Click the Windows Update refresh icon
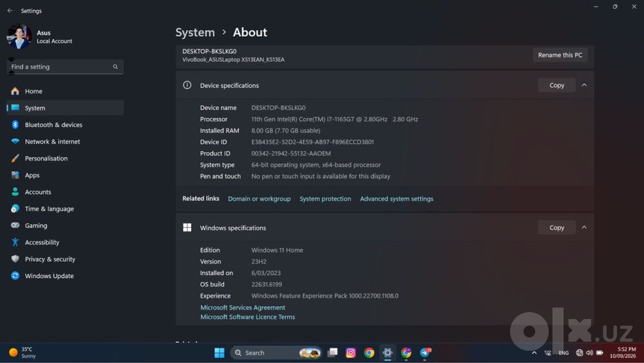Screen dimensions: 644x363 pos(15,276)
